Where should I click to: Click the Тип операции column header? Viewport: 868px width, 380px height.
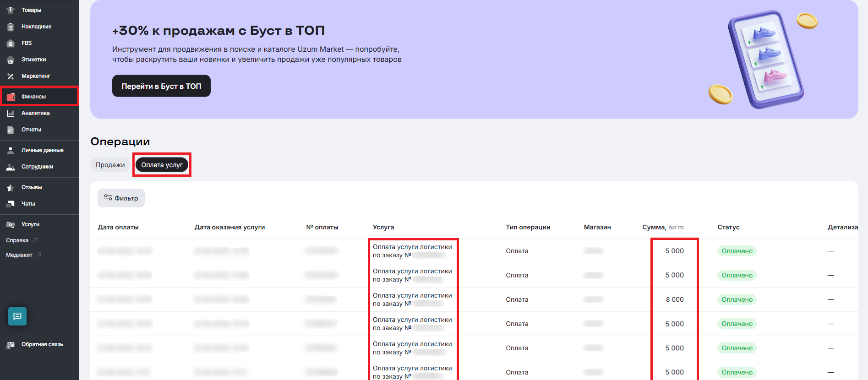528,227
